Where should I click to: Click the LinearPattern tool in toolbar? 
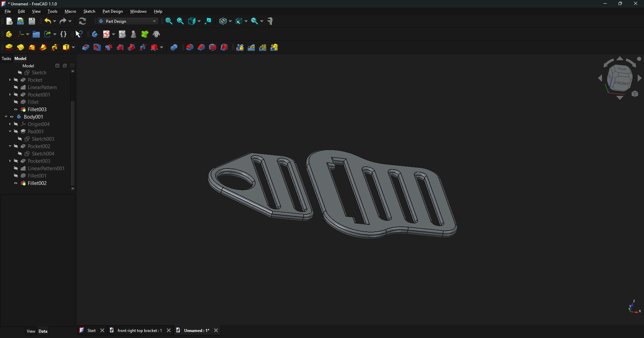(251, 48)
